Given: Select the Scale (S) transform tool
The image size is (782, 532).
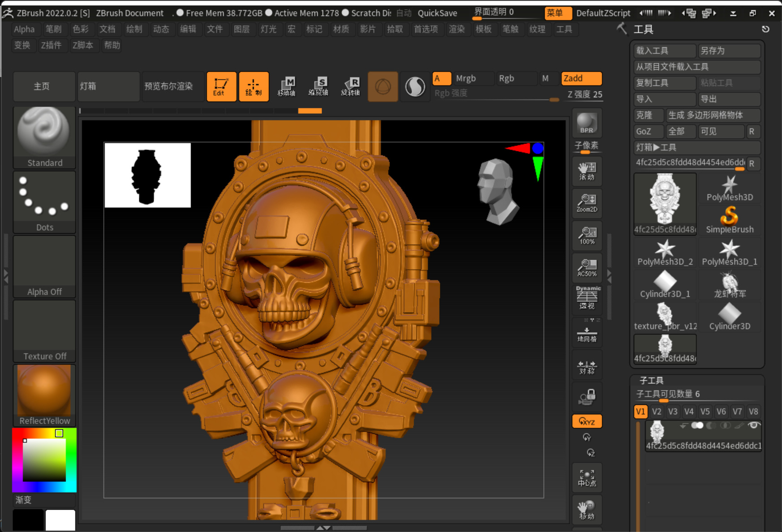Looking at the screenshot, I should coord(318,86).
